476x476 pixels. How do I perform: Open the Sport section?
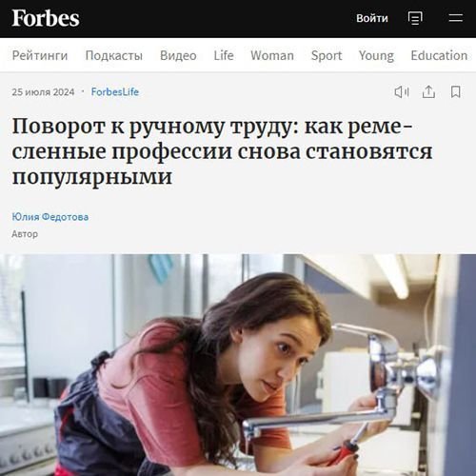327,55
